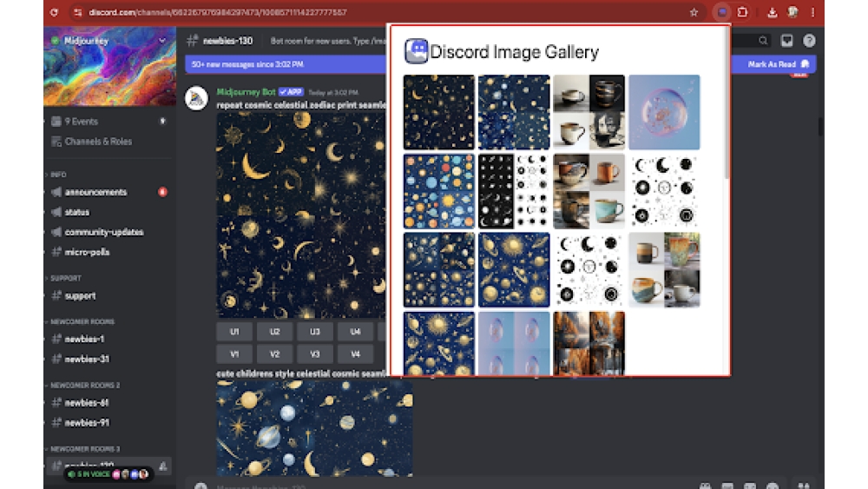
Task: Click Mark As Read button
Action: (778, 64)
